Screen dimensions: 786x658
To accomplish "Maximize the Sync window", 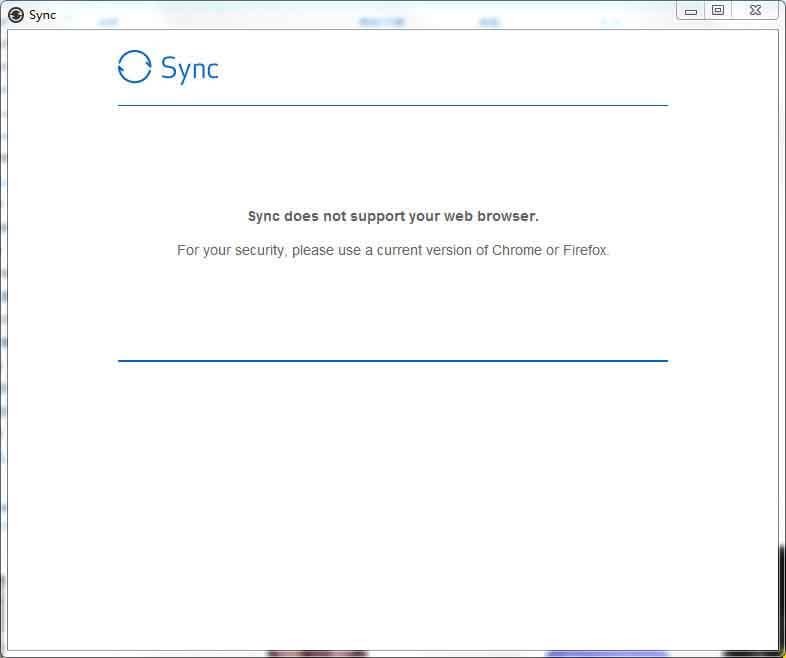I will [x=718, y=11].
